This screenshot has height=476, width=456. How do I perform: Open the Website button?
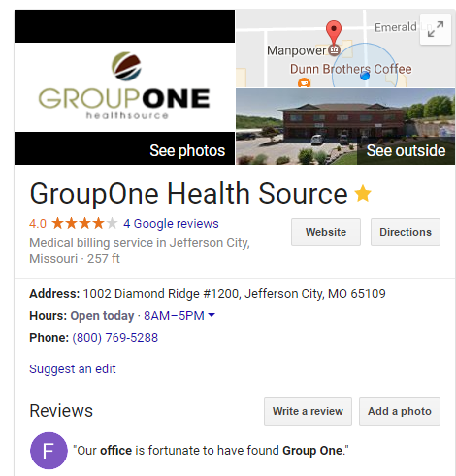326,232
